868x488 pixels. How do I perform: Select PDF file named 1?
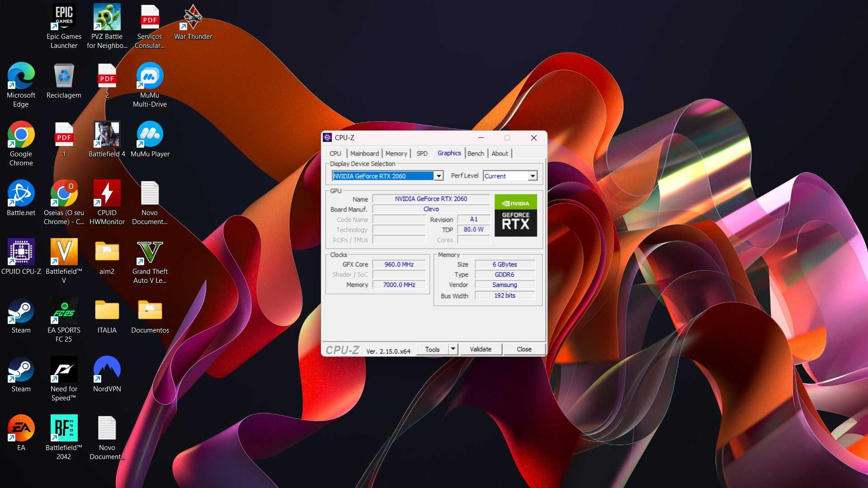tap(64, 139)
